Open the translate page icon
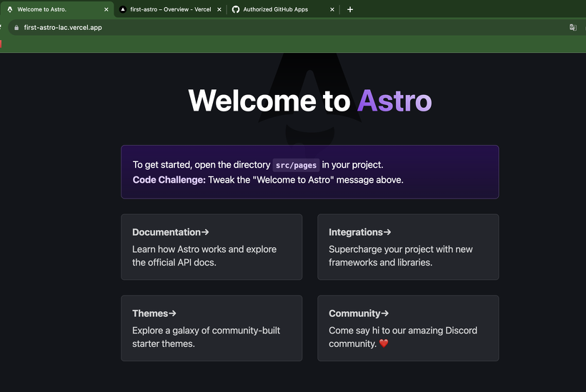Screen dimensions: 586x392 coord(572,27)
